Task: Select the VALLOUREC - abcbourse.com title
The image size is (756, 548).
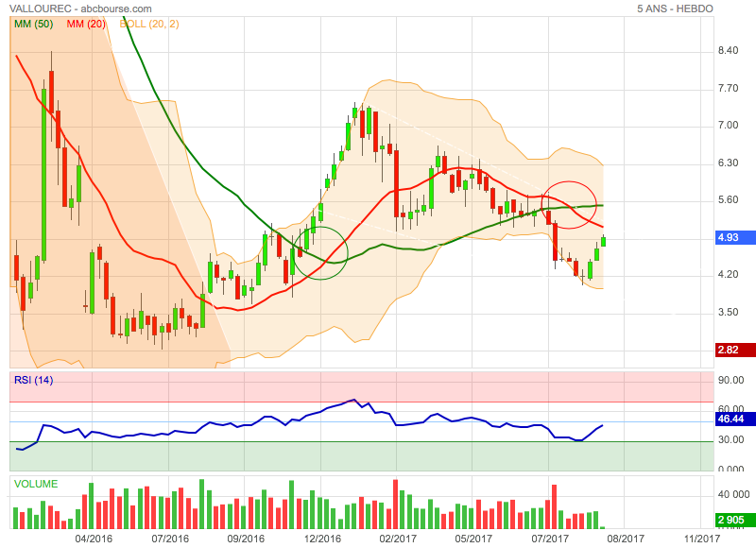Action: [x=80, y=9]
